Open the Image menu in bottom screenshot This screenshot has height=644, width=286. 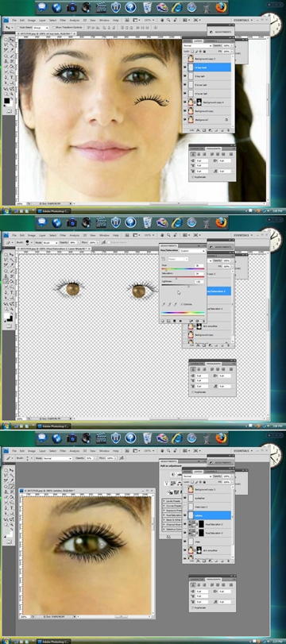coord(32,450)
